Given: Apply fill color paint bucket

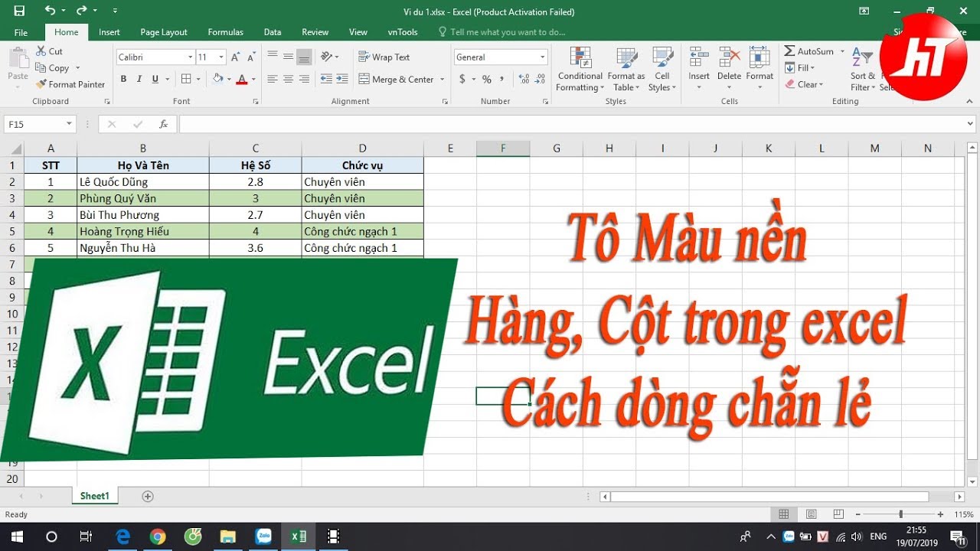Looking at the screenshot, I should [x=217, y=79].
